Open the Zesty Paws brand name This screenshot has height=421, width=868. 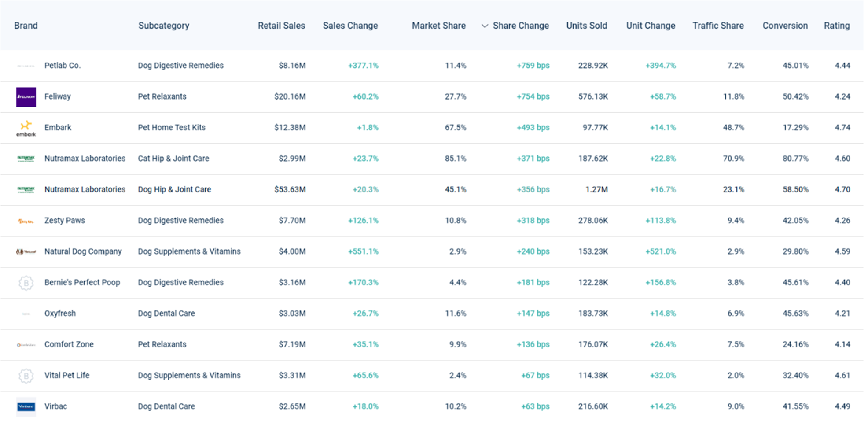[x=65, y=220]
